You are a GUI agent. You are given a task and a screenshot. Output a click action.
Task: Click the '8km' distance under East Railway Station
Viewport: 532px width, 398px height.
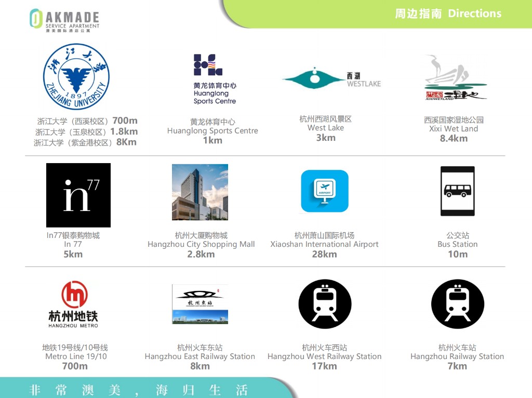(x=200, y=366)
